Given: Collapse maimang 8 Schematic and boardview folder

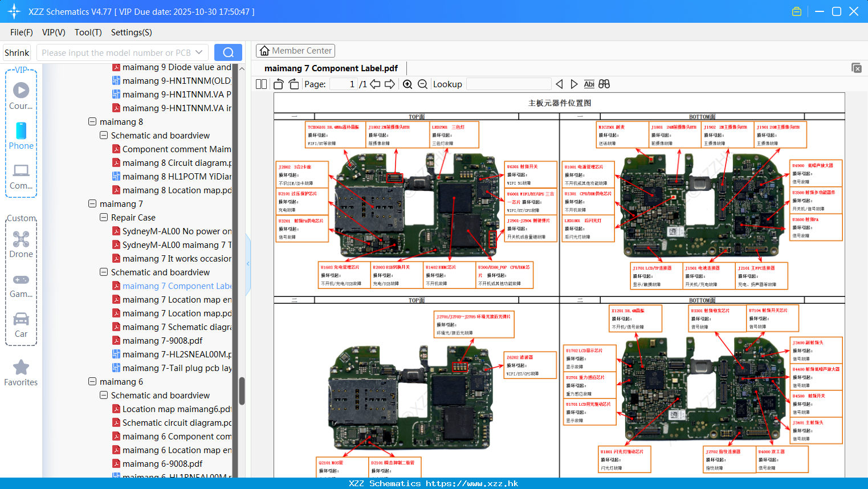Looking at the screenshot, I should click(104, 135).
